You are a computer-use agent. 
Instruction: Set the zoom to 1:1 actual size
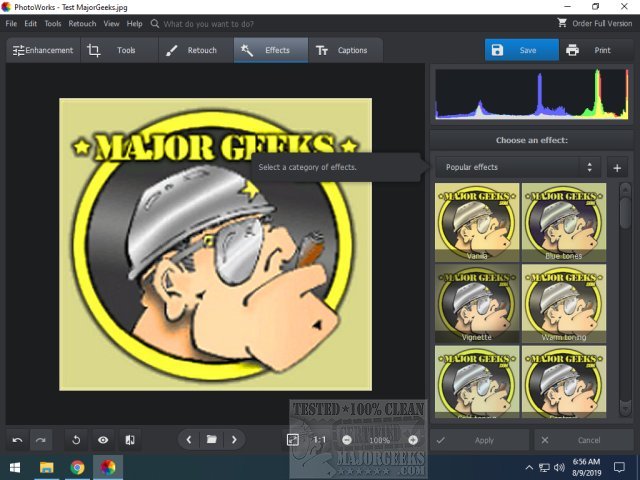(319, 439)
